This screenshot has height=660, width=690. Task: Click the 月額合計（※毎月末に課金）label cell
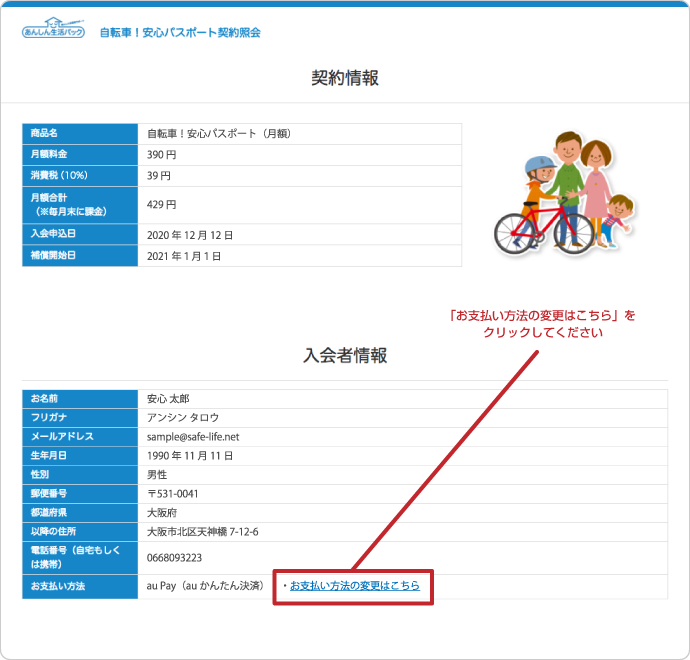pyautogui.click(x=80, y=205)
